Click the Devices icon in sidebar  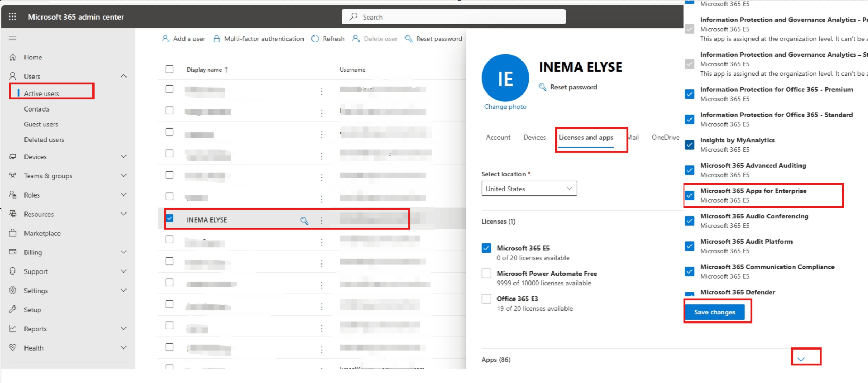[x=13, y=157]
